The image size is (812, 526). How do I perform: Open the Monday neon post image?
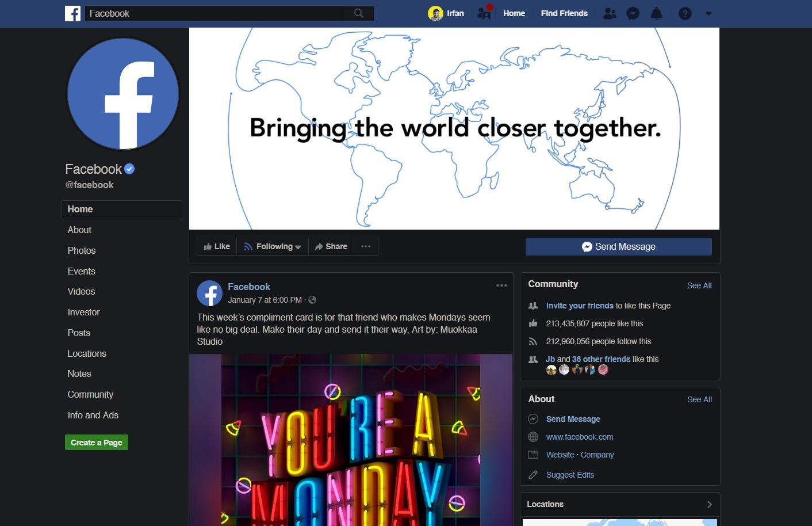pyautogui.click(x=351, y=440)
